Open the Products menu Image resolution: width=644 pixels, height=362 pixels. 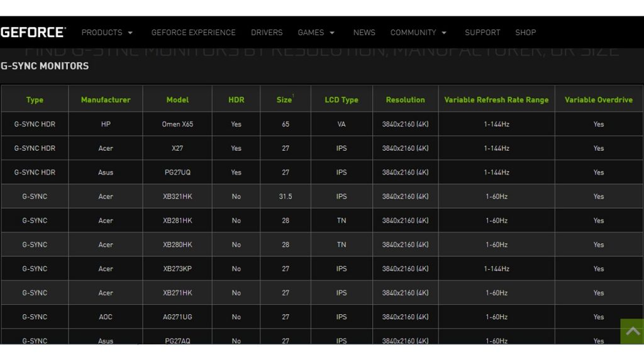102,33
